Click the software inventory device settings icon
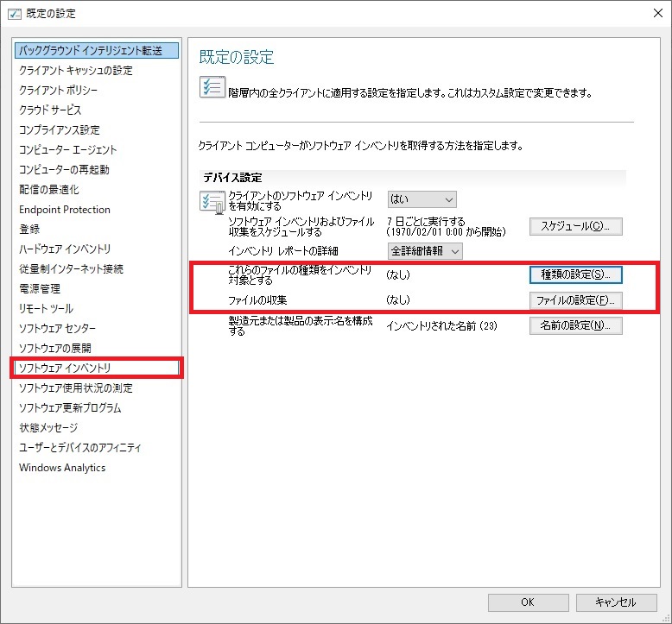Image resolution: width=672 pixels, height=624 pixels. pos(212,202)
